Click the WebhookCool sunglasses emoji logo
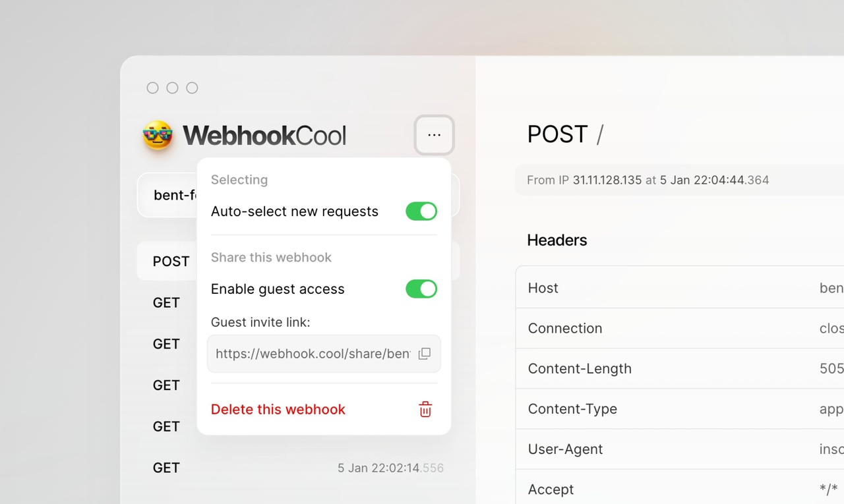The height and width of the screenshot is (504, 844). tap(157, 135)
